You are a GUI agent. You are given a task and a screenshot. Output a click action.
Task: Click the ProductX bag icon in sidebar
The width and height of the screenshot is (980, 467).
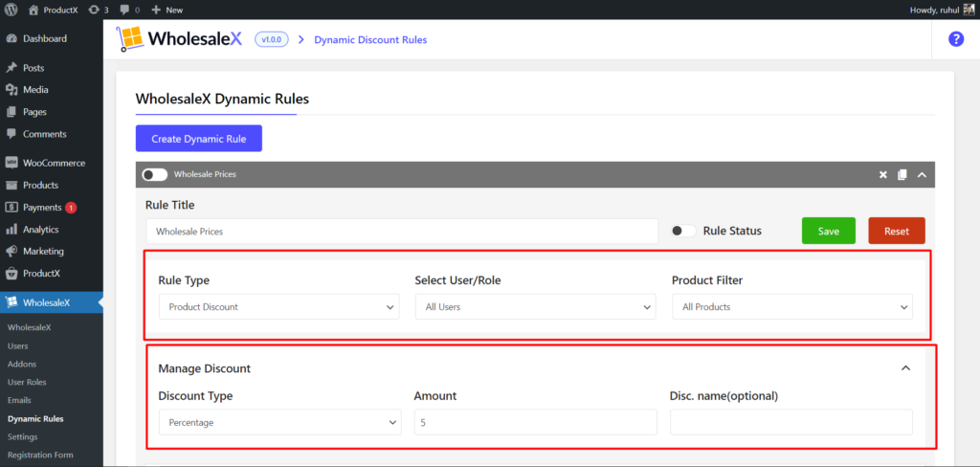11,273
